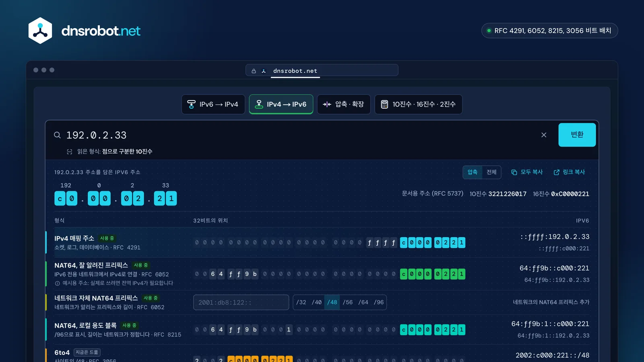Click the IPv4 매핑 주소 row title
Screen dimensions: 644x362
(x=74, y=239)
